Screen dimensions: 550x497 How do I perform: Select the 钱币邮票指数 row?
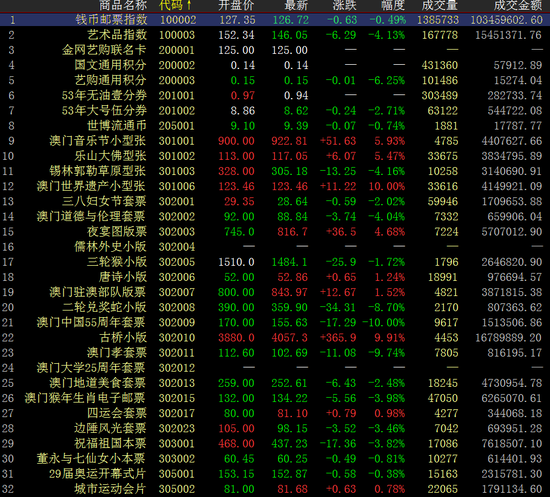pyautogui.click(x=275, y=20)
